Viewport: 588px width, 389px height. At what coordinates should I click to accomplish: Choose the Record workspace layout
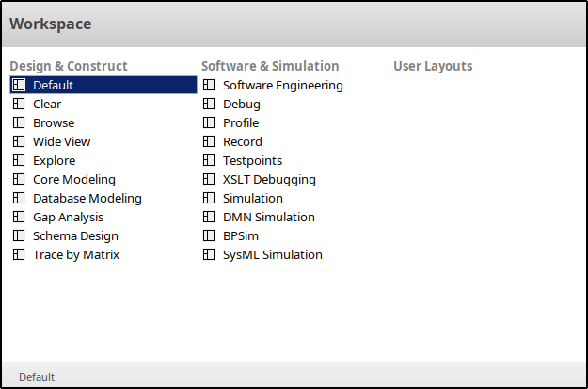[243, 141]
